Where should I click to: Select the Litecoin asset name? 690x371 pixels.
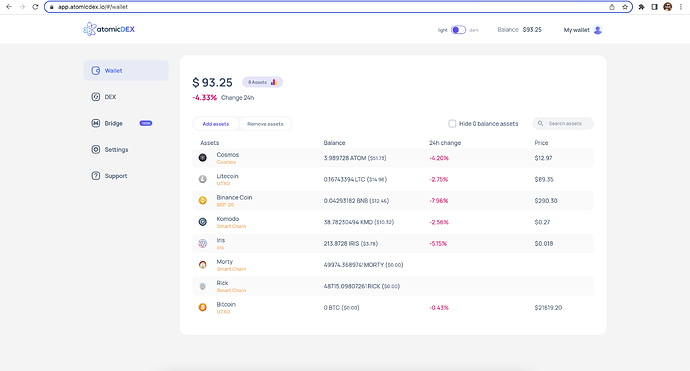pyautogui.click(x=227, y=176)
